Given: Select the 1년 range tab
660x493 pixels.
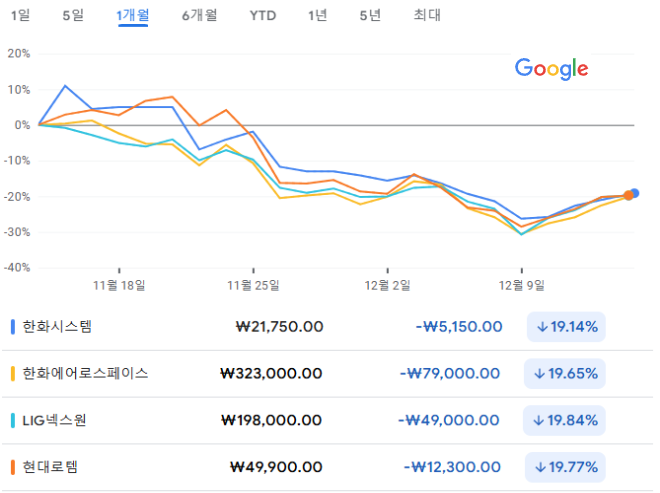Looking at the screenshot, I should [317, 16].
